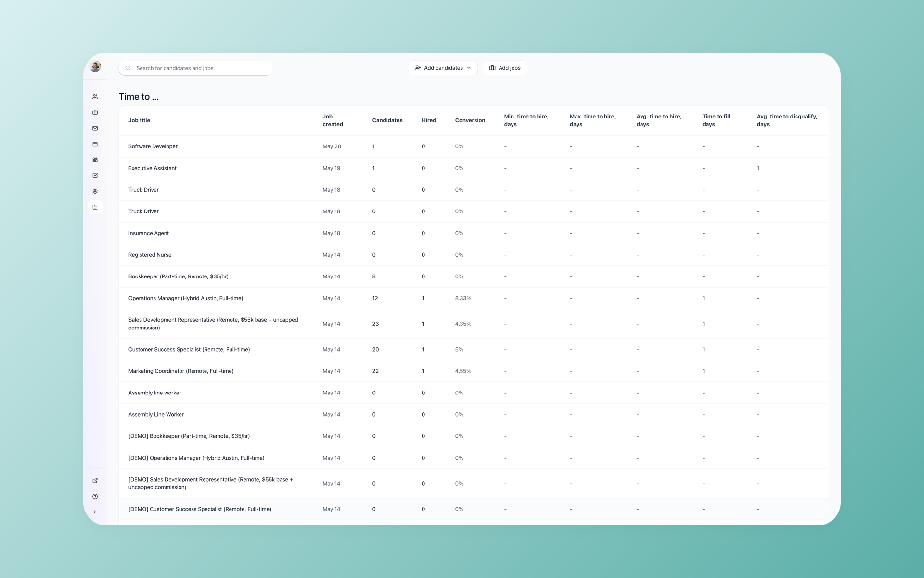Click the Time to fill value for Marketing Coordinator
The image size is (924, 578).
point(704,371)
